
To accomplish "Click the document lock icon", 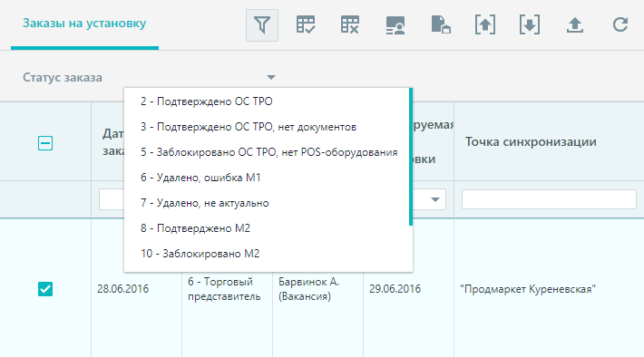I will point(441,24).
